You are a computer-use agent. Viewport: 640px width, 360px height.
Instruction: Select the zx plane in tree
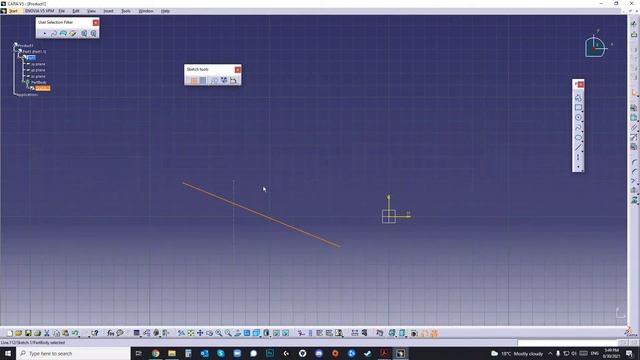38,76
